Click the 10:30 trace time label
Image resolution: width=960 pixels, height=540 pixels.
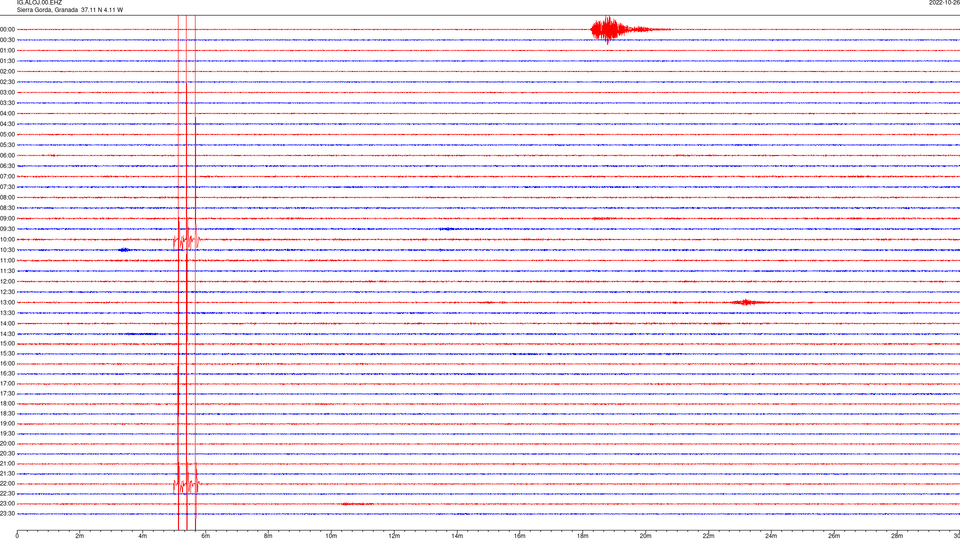tap(8, 250)
